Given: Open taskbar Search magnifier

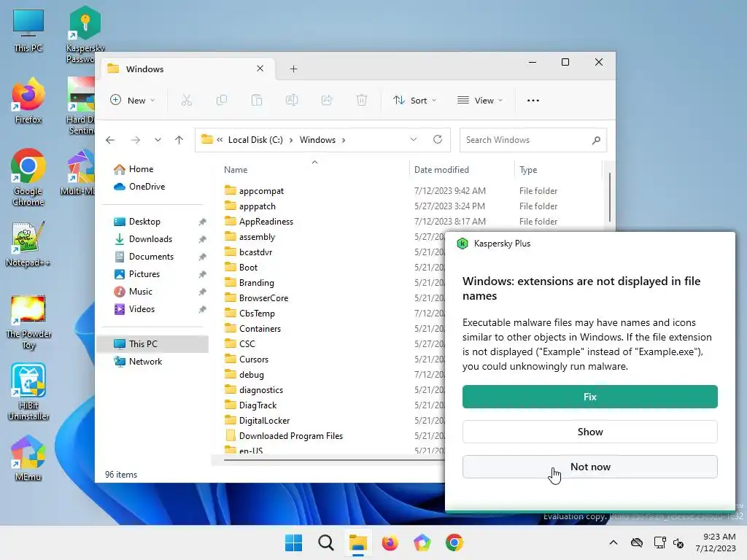Looking at the screenshot, I should (326, 542).
